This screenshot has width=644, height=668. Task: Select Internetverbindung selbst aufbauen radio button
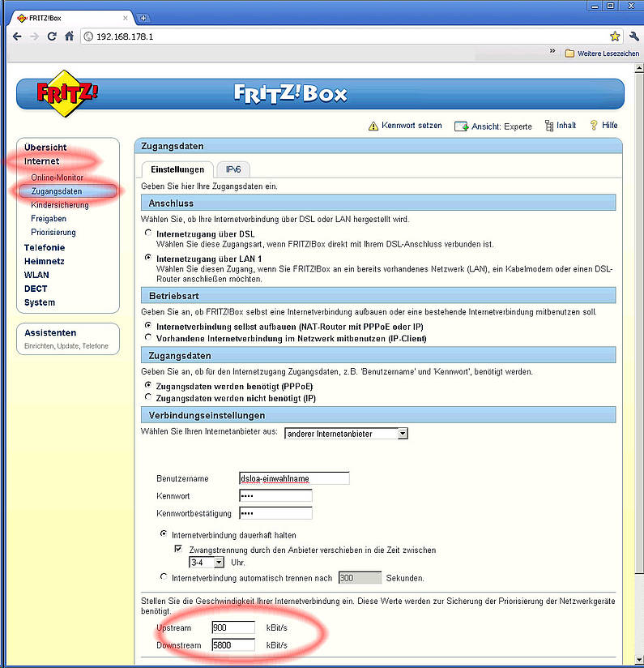pos(148,325)
